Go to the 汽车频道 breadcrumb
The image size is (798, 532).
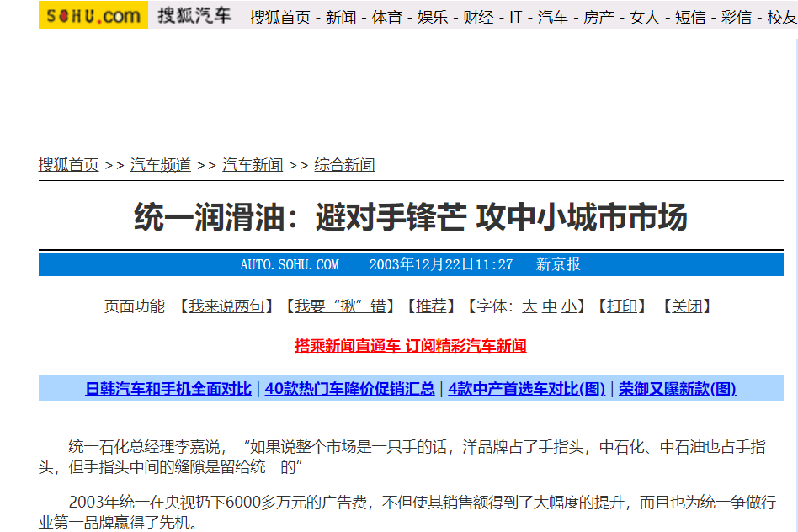click(x=160, y=165)
